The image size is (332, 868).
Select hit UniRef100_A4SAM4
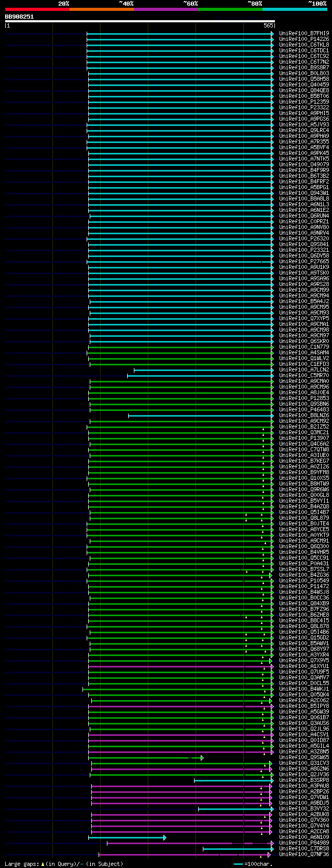[x=304, y=352]
